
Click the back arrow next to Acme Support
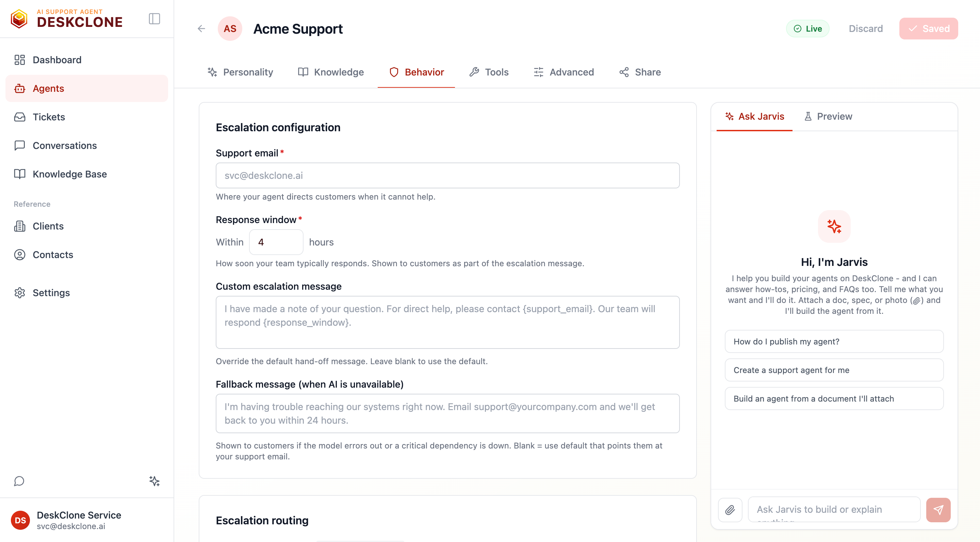[201, 29]
